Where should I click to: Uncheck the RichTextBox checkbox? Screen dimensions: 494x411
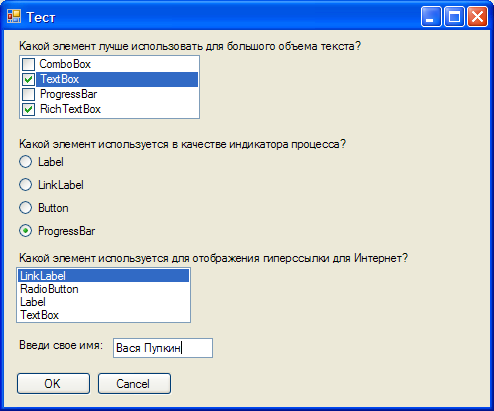click(28, 109)
